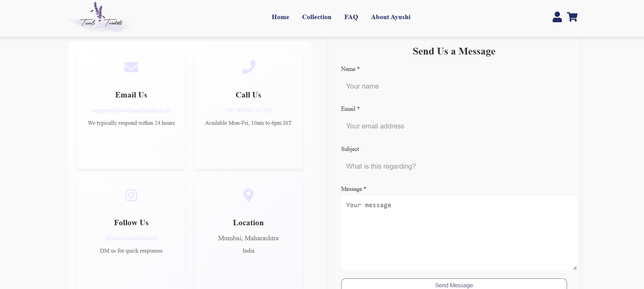The width and height of the screenshot is (644, 289).
Task: Open the @twirlsandtrinkets Instagram link
Action: (x=131, y=238)
